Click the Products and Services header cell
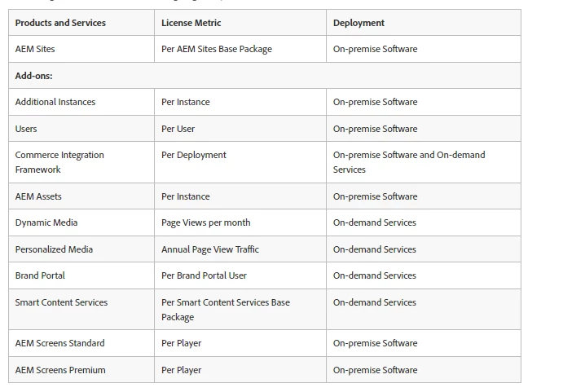 point(81,23)
